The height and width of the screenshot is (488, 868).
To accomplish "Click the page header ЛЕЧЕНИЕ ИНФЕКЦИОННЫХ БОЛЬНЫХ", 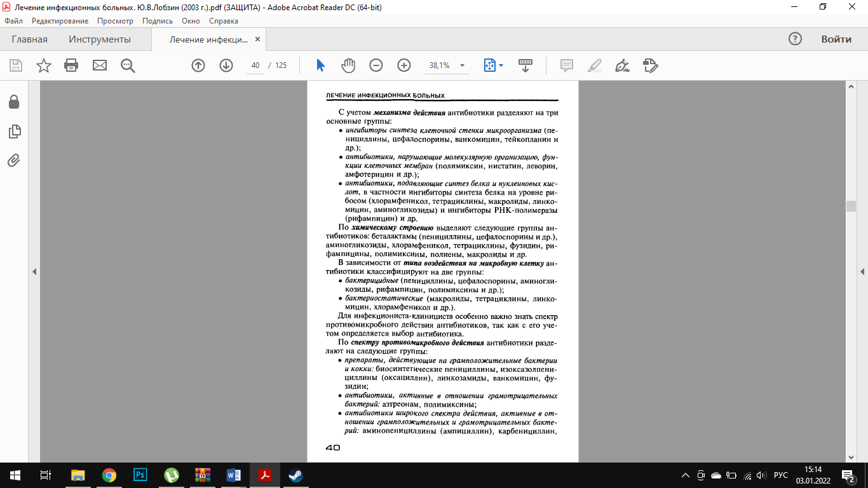I will [x=385, y=95].
